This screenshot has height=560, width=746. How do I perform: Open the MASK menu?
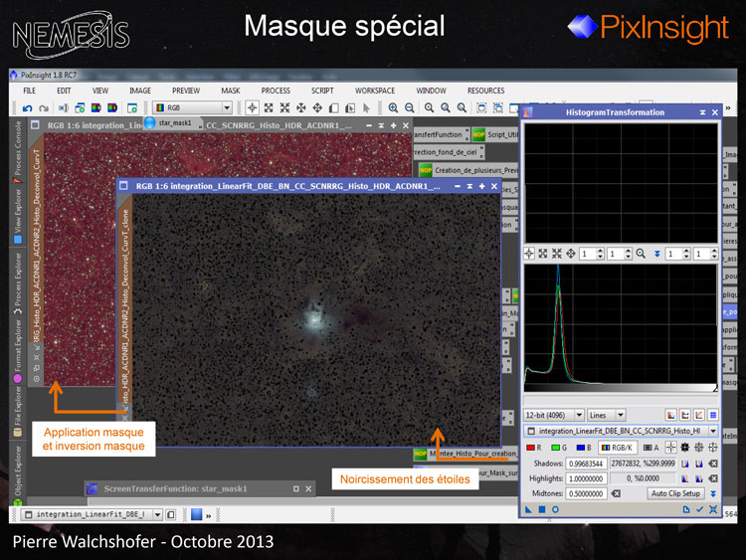[231, 91]
